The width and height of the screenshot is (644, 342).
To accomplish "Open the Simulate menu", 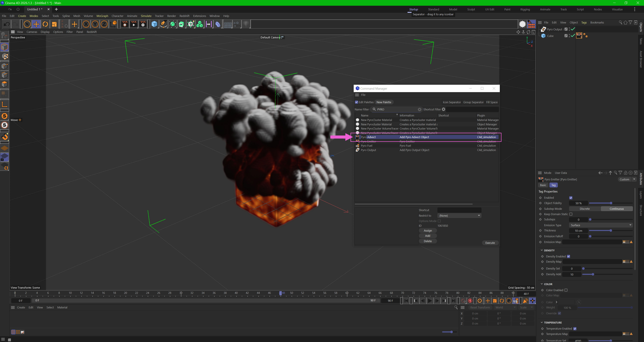I will [x=146, y=16].
